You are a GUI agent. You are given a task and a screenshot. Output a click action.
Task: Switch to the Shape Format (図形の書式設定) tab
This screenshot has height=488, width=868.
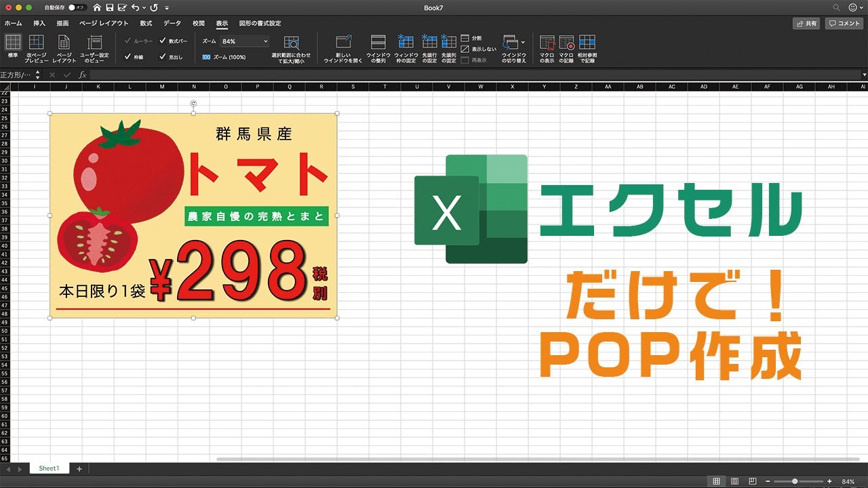pyautogui.click(x=260, y=23)
